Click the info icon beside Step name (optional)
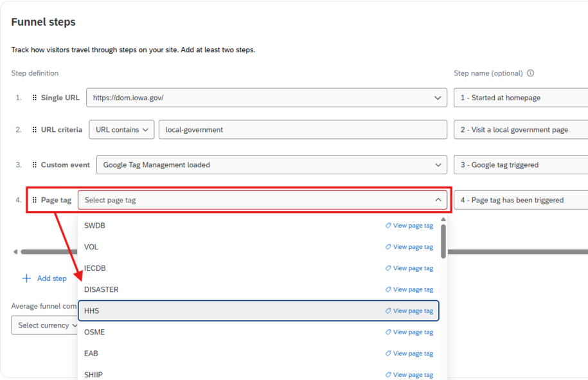588x380 pixels. pyautogui.click(x=530, y=73)
